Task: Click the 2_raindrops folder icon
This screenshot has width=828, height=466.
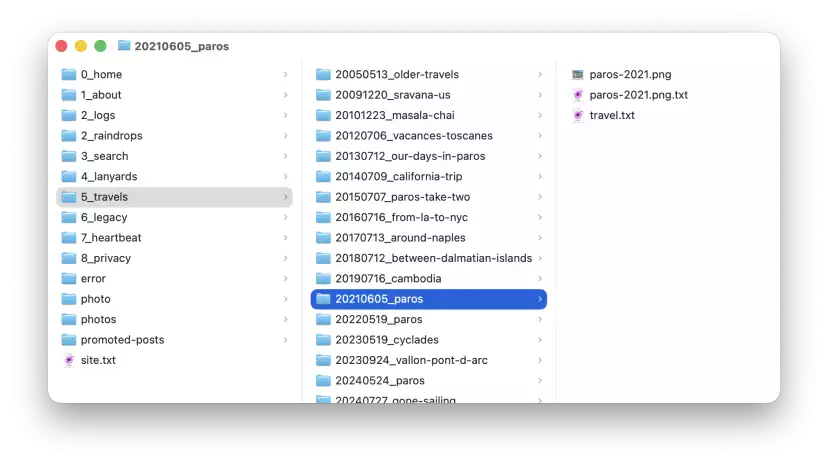Action: [x=69, y=136]
